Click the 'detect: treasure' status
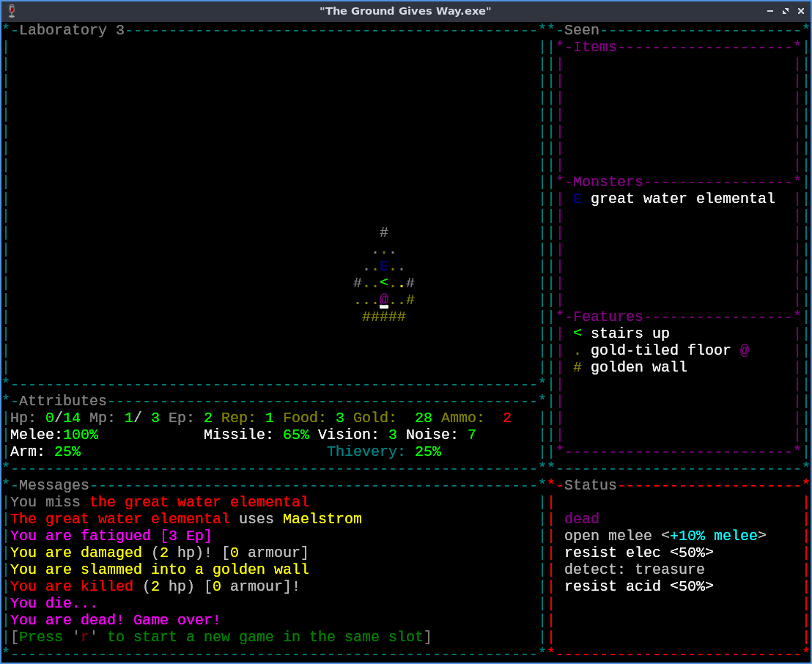Screen dimensions: 812x664 click(x=635, y=569)
